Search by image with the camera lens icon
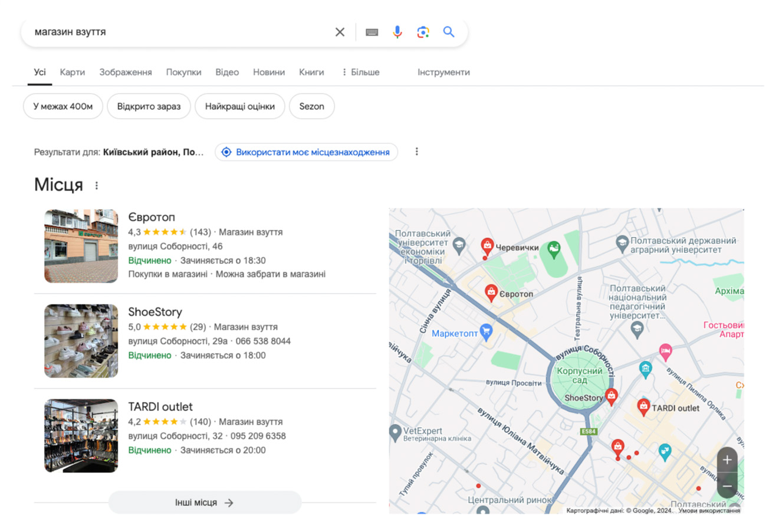This screenshot has height=532, width=769. click(x=423, y=32)
